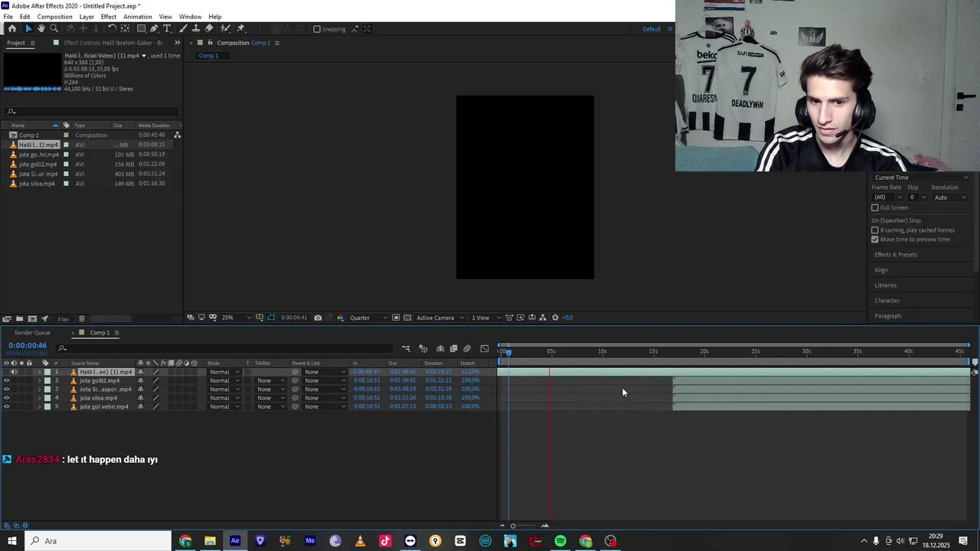Viewport: 980px width, 551px height.
Task: Open the File menu
Action: pos(8,17)
